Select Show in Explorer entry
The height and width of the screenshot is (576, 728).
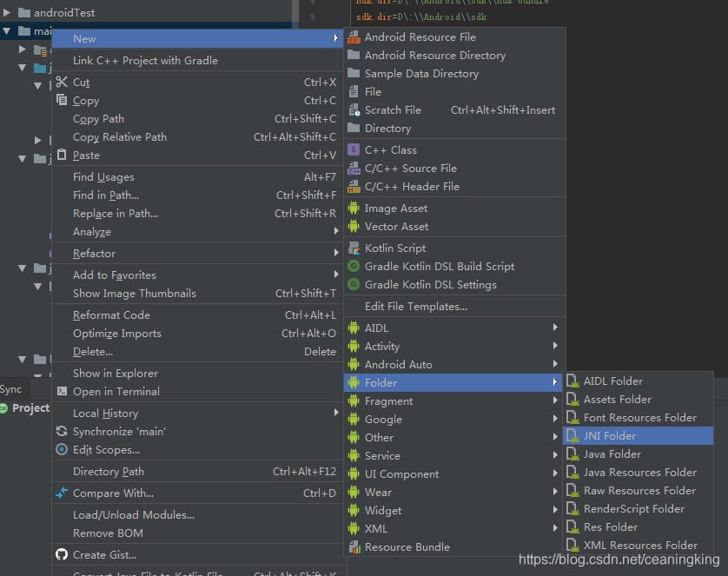pyautogui.click(x=197, y=374)
